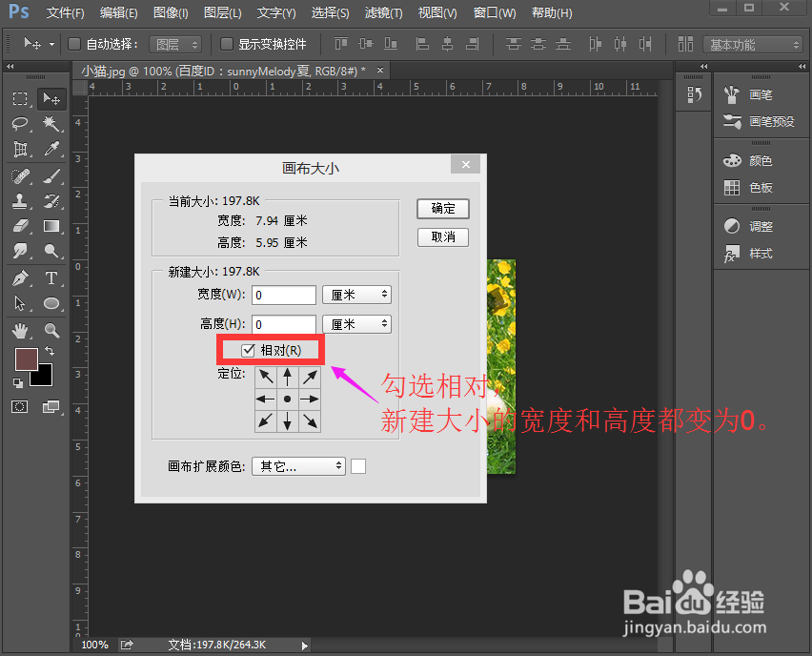Select the History Brush tool
Screen dimensions: 812x656
(x=51, y=201)
